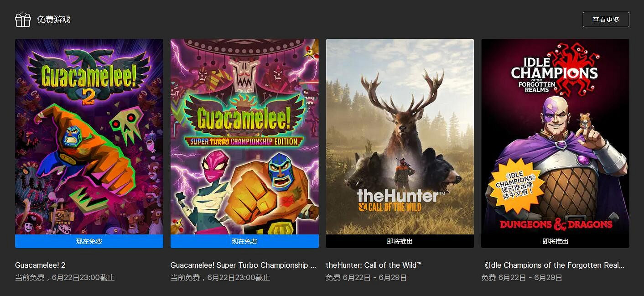The width and height of the screenshot is (644, 296).
Task: Select the Guacamelee! 2 title text
Action: (40, 265)
